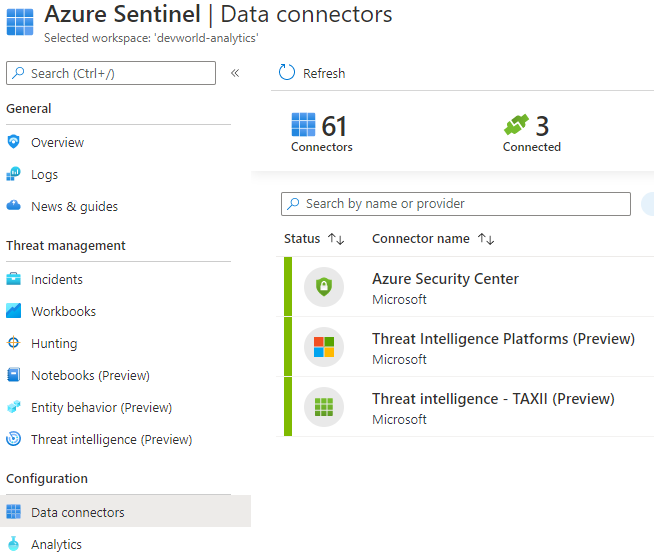Screen dimensions: 654x557
Task: Click the Notebooks book icon
Action: 13,375
